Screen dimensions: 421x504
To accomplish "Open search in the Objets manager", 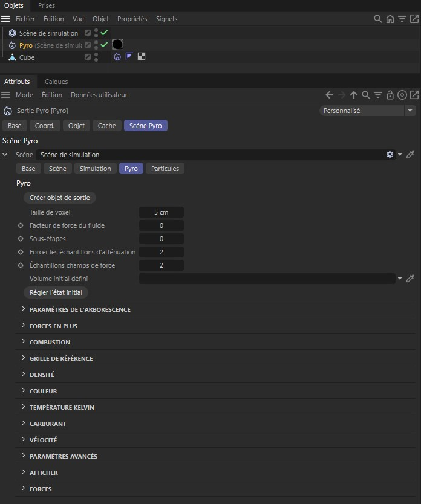I will coord(378,19).
